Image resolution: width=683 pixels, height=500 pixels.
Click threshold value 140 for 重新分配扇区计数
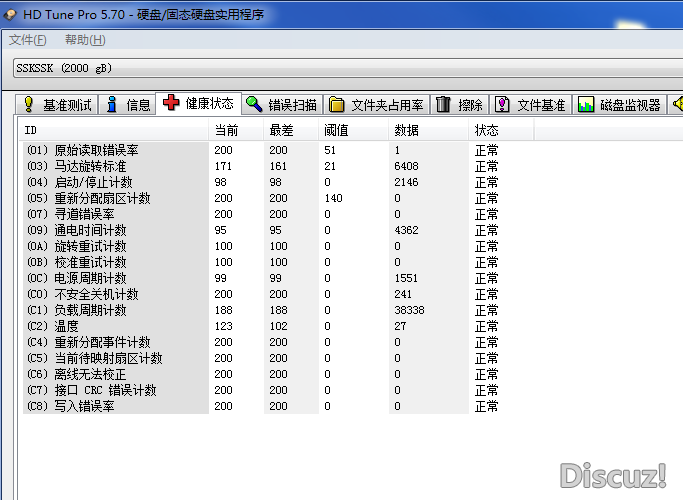pyautogui.click(x=334, y=198)
